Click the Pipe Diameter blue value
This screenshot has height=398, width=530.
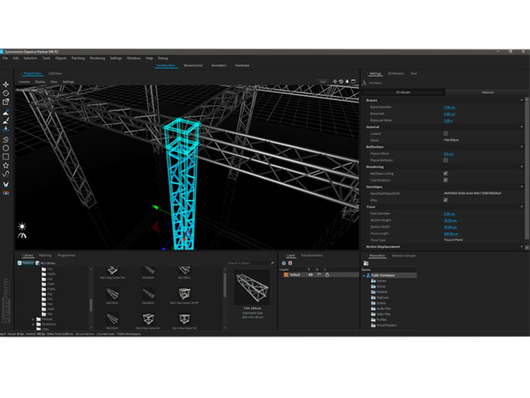click(x=449, y=214)
